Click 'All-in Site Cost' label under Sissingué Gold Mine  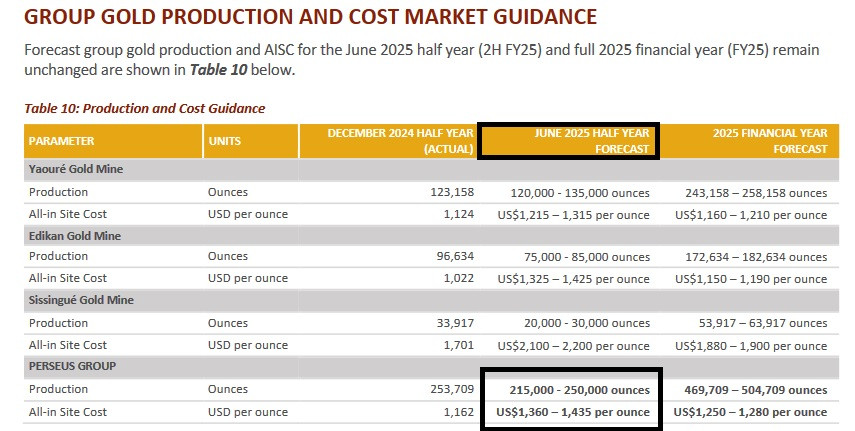pos(68,345)
